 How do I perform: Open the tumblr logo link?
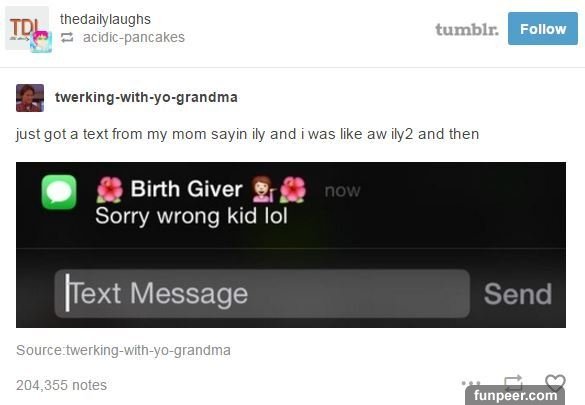pyautogui.click(x=467, y=29)
